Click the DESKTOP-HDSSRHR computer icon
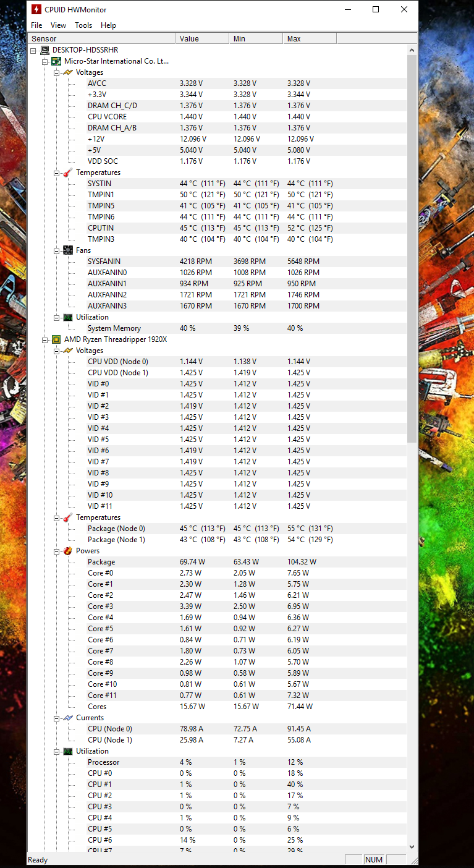The width and height of the screenshot is (474, 868). (44, 50)
